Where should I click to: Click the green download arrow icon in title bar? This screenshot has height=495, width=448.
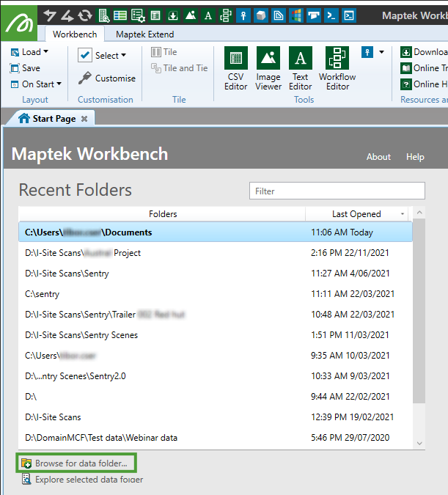pyautogui.click(x=173, y=15)
